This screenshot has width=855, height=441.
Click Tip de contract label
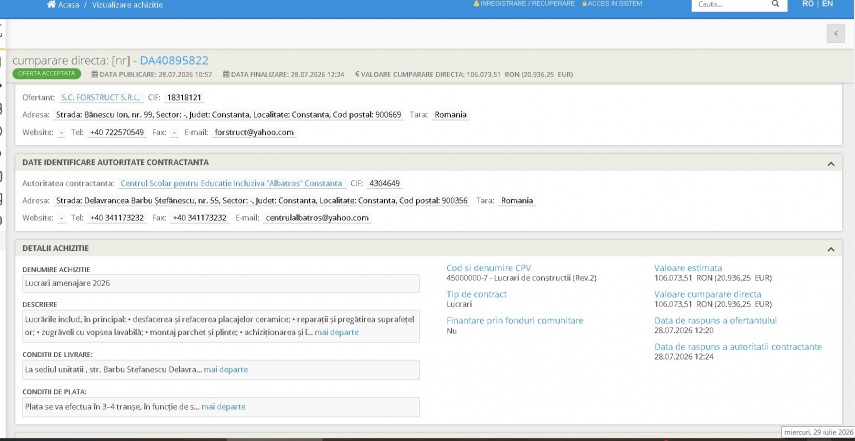coord(477,294)
